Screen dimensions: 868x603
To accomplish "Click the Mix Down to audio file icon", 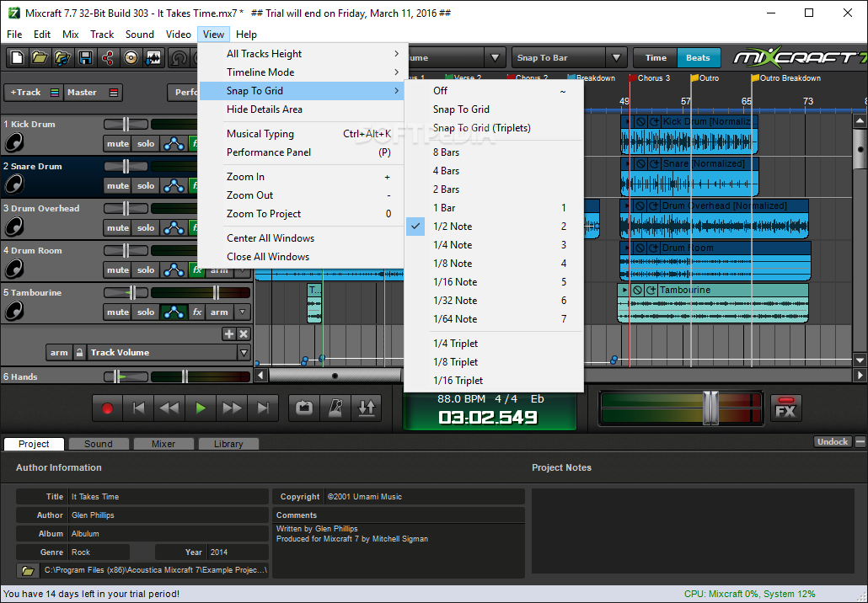I will pyautogui.click(x=153, y=57).
